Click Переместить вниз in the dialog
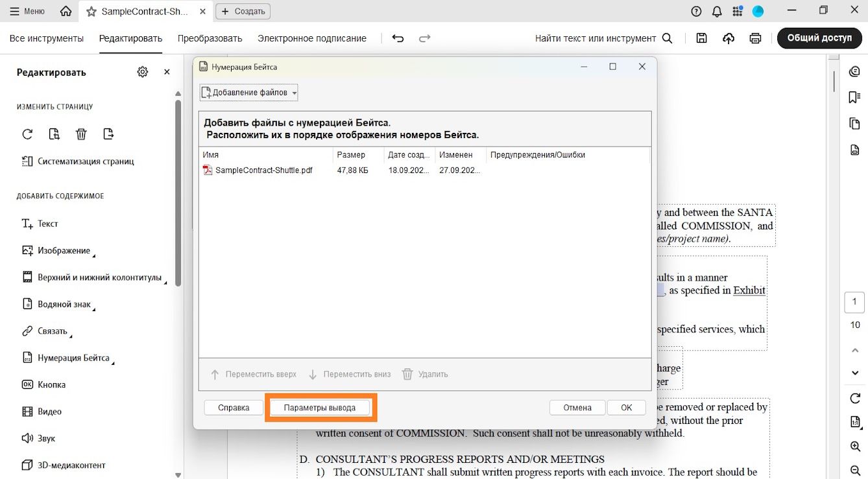This screenshot has height=479, width=868. (350, 374)
